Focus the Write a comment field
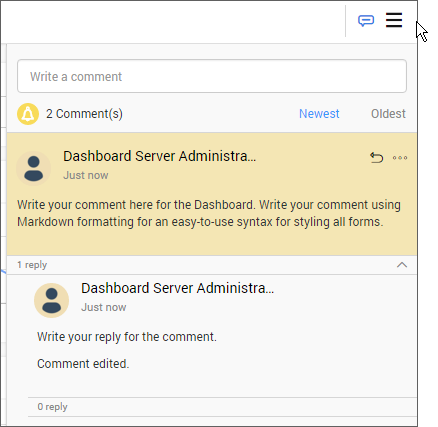This screenshot has height=427, width=438. pos(212,76)
